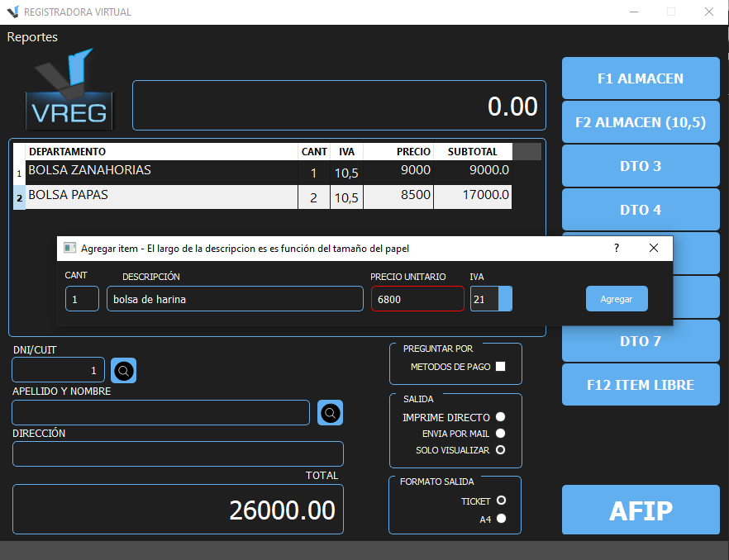Click the Apellido y Nombre search icon

coord(330,413)
